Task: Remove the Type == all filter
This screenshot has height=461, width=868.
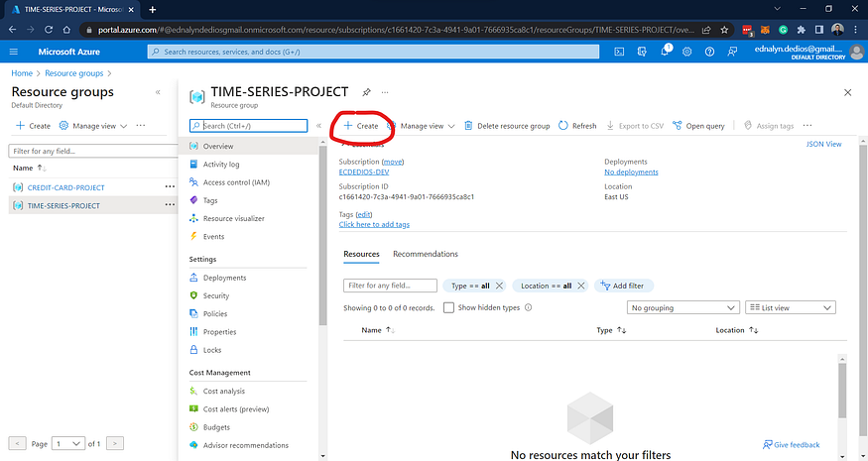Action: click(499, 286)
